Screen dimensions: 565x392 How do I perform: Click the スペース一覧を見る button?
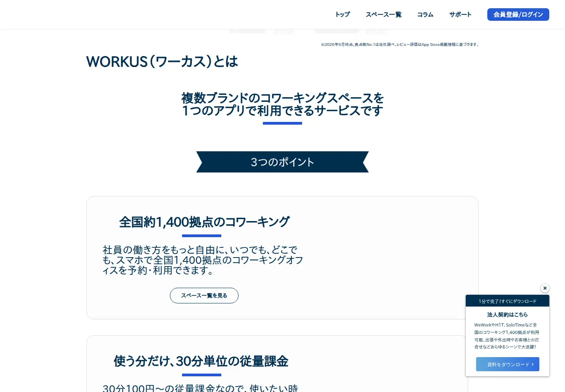204,296
